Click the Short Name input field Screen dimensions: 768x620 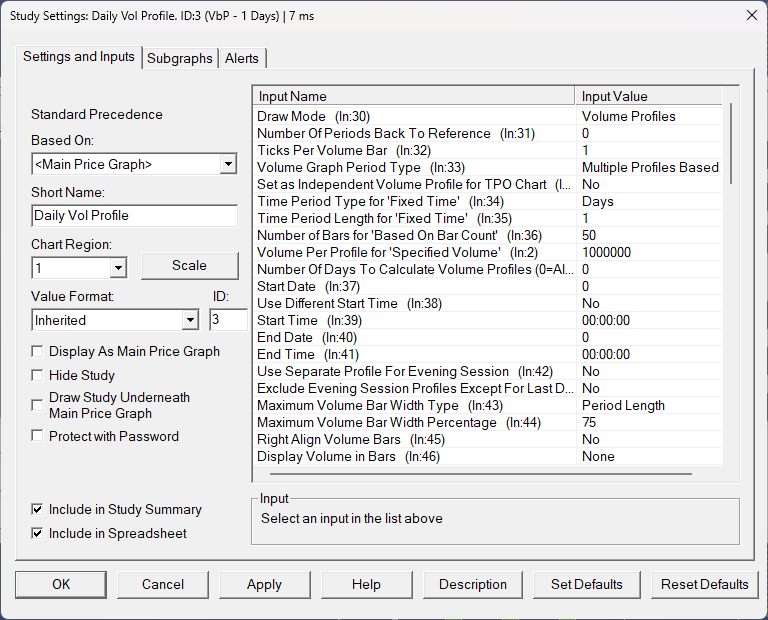pos(135,215)
